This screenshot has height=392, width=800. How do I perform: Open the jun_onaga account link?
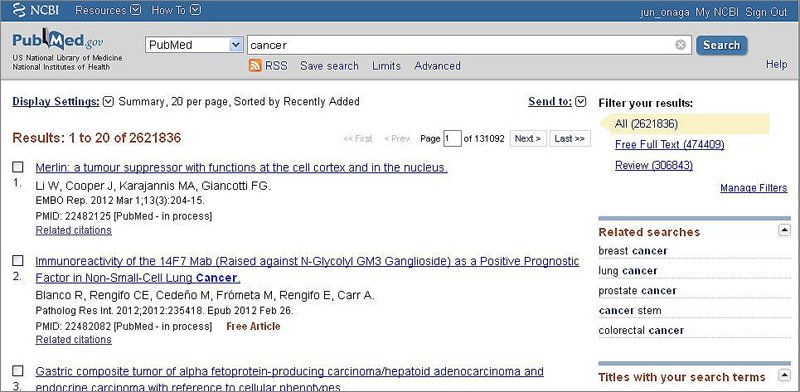665,12
